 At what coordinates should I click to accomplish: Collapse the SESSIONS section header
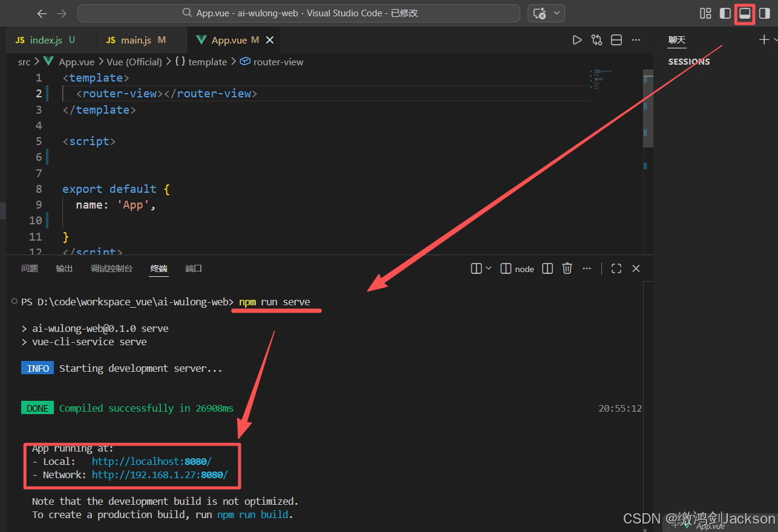[x=689, y=62]
